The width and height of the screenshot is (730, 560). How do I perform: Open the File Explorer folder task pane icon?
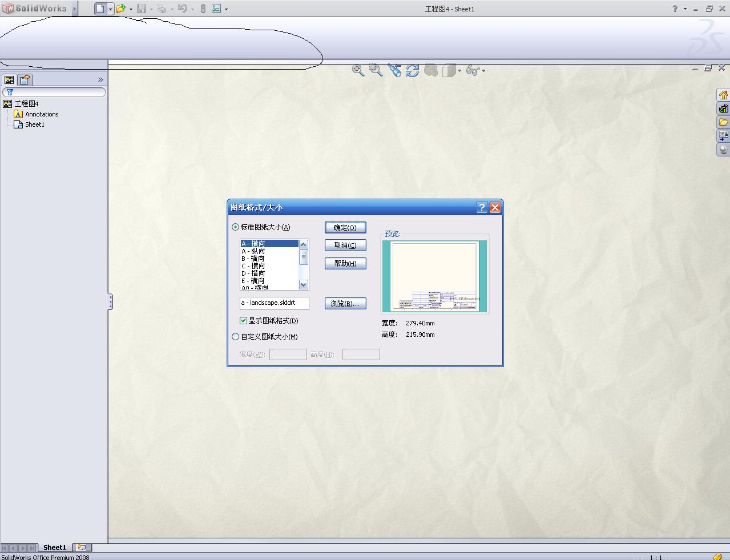[x=723, y=122]
